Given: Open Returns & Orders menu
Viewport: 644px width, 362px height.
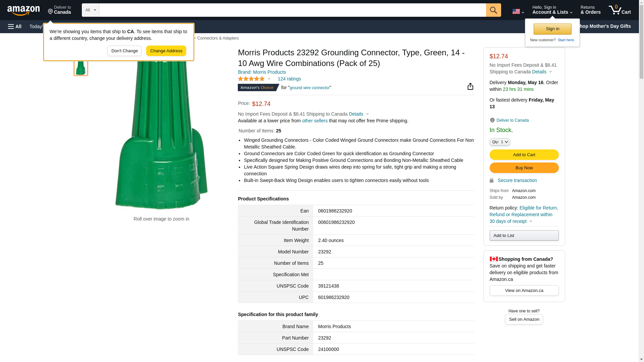Looking at the screenshot, I should coord(590,10).
